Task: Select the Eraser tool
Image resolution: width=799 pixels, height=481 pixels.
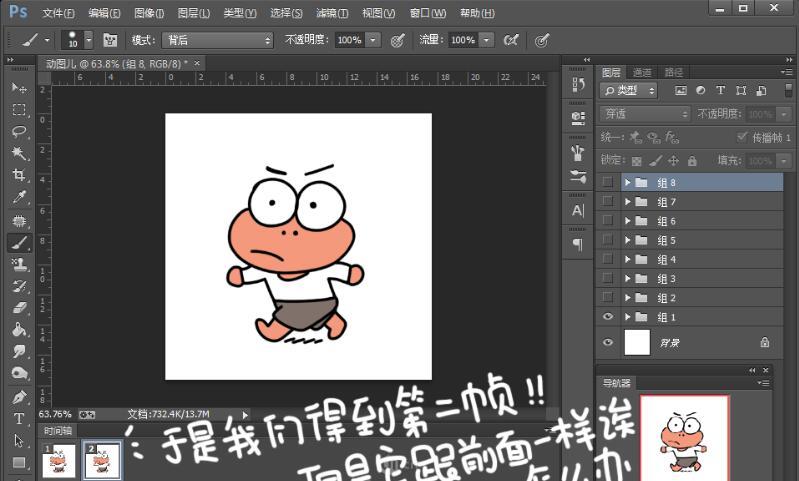Action: (x=19, y=308)
